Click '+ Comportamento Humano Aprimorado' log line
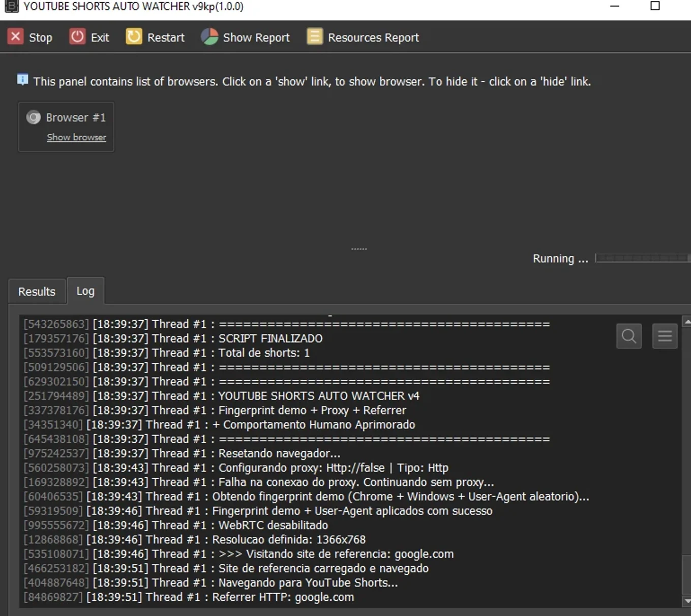Screen dimensions: 691x616 point(314,424)
